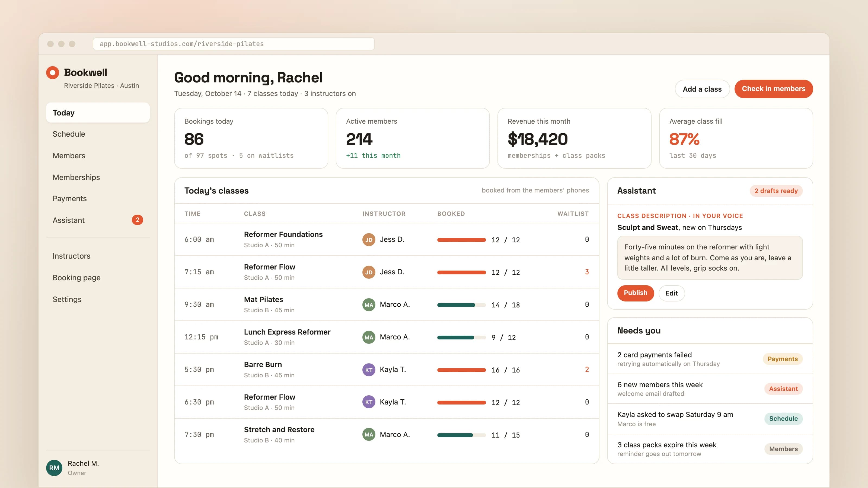
Task: Click the Schedule tag for Kayla's swap
Action: 783,419
